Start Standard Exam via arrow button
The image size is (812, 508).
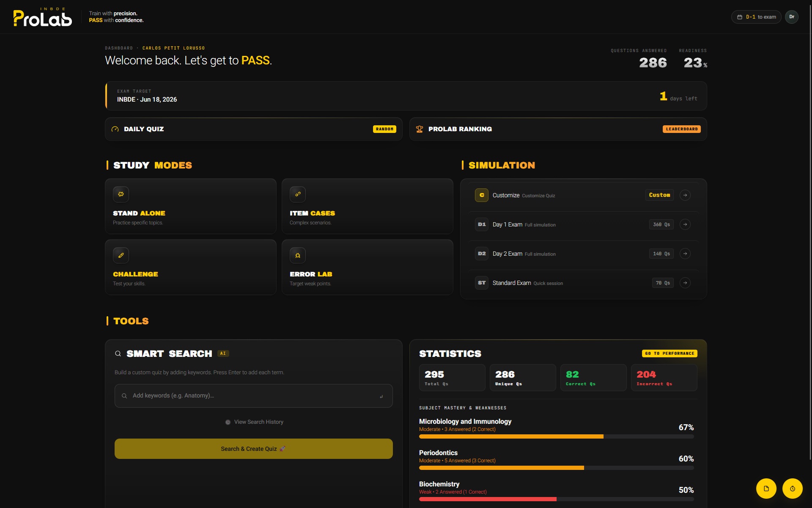tap(685, 283)
